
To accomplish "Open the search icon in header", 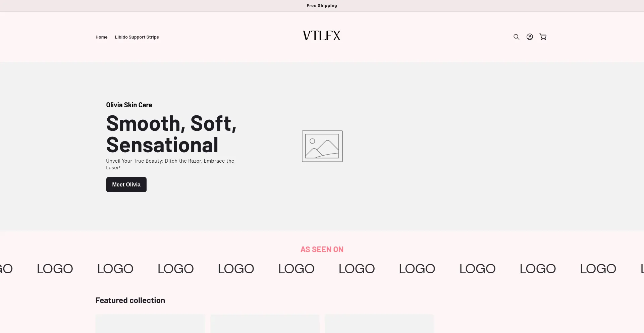I will [x=516, y=37].
